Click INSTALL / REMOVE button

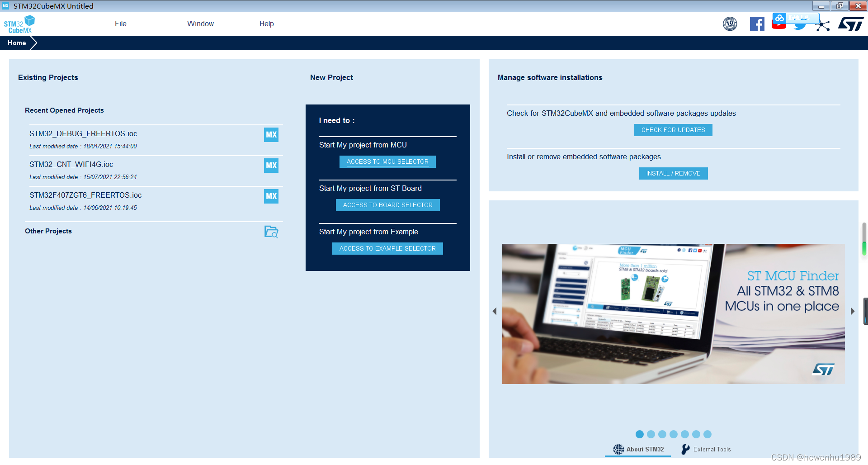coord(673,173)
